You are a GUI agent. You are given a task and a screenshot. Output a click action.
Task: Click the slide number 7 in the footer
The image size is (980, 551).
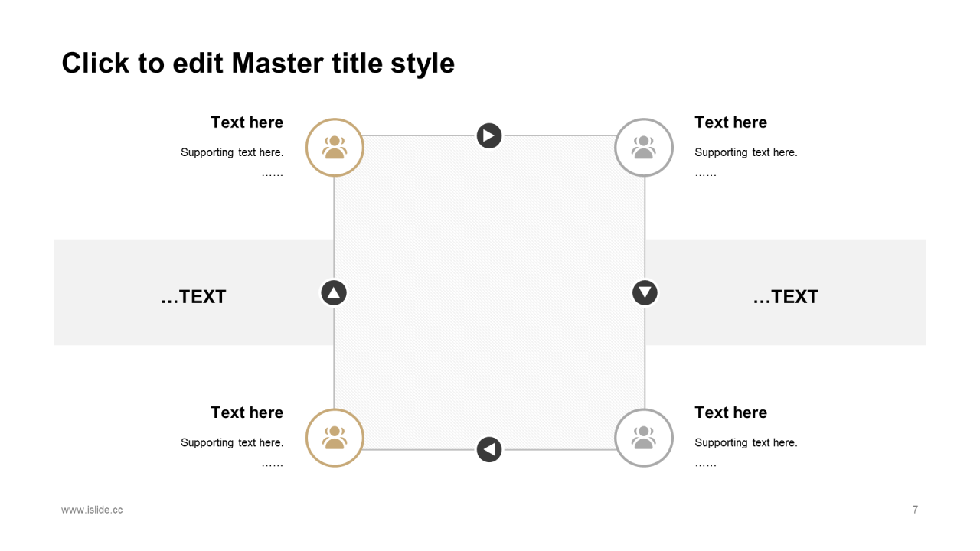coord(915,510)
